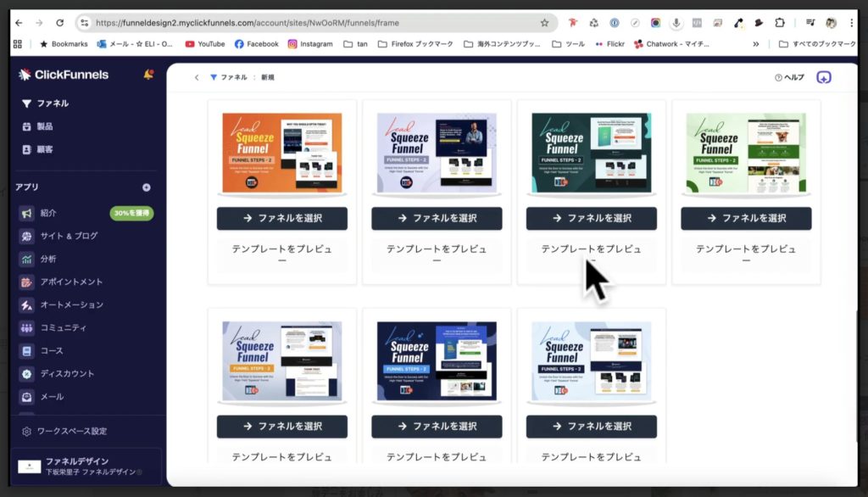
Task: Click the オートメーション lightning icon
Action: coord(27,304)
